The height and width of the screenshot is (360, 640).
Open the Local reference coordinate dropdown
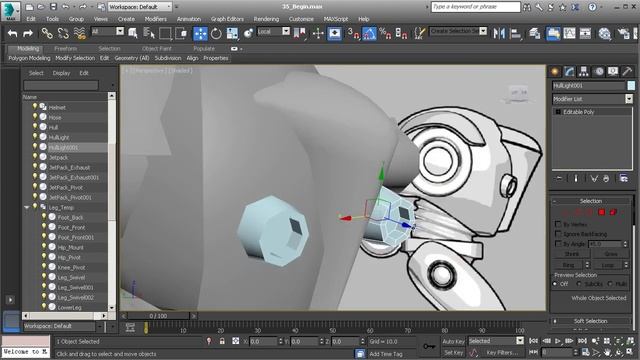(273, 31)
